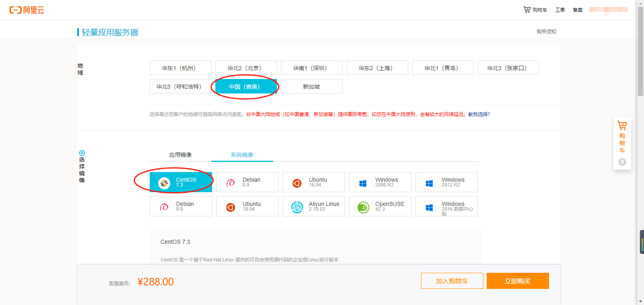The height and width of the screenshot is (305, 644).
Task: Click the 轻量应用服务器 page title
Action: [110, 32]
